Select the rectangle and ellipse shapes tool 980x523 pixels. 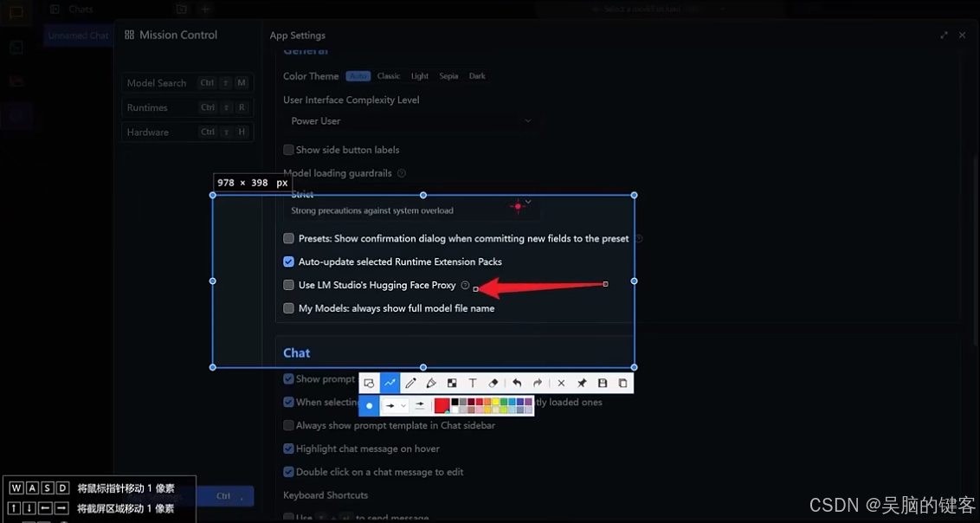point(369,383)
